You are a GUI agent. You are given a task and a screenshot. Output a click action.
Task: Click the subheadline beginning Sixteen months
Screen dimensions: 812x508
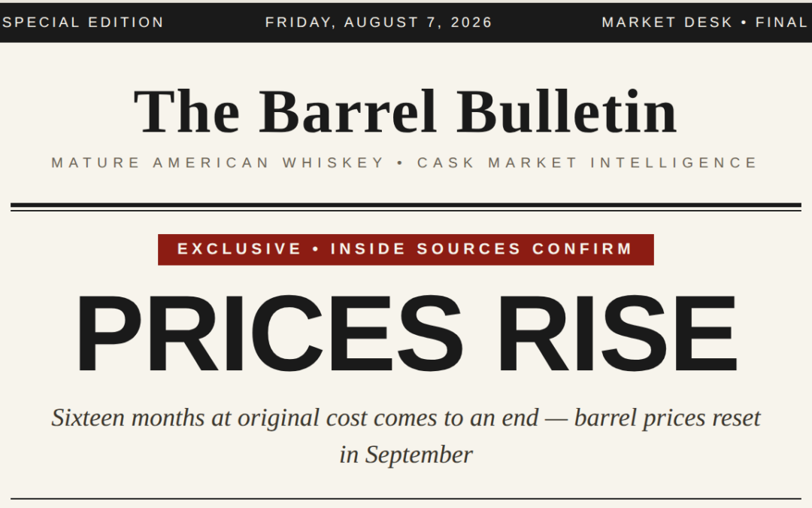tap(405, 436)
